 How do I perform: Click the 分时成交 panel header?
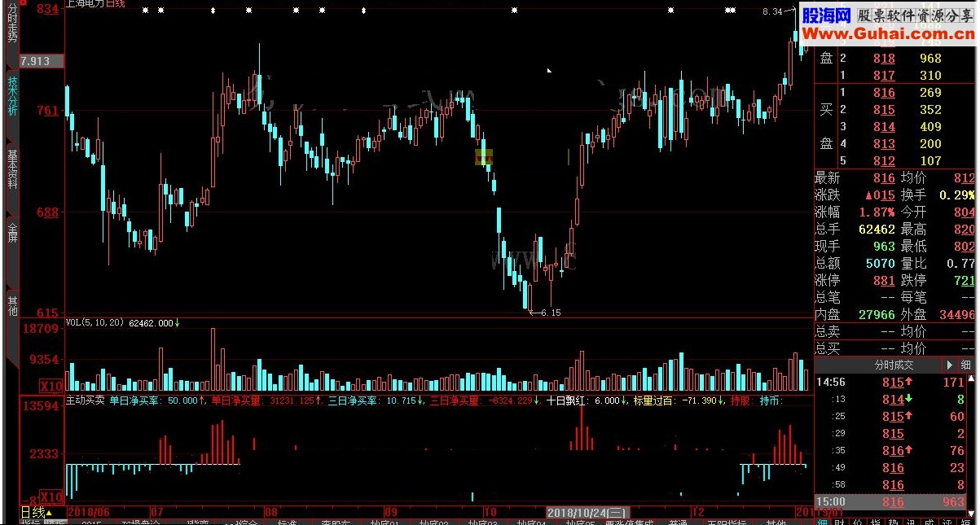tap(893, 365)
